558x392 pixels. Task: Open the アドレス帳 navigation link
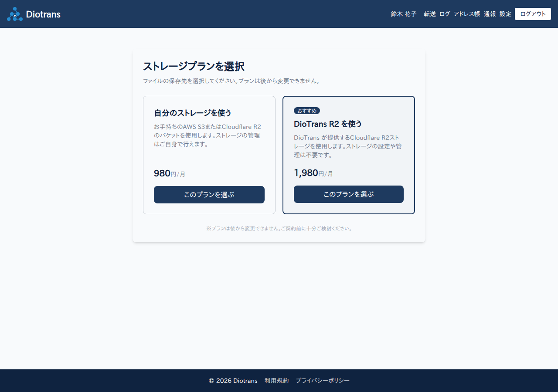pos(467,14)
